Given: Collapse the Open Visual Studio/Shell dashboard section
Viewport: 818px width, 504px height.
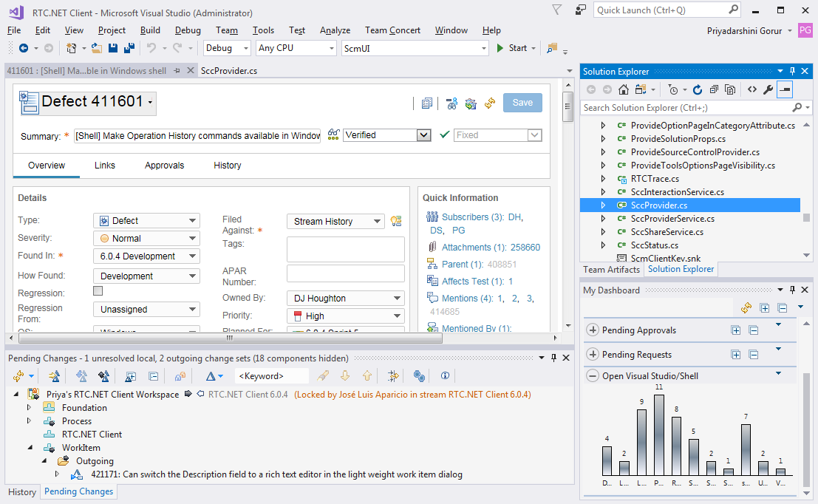Looking at the screenshot, I should click(593, 375).
